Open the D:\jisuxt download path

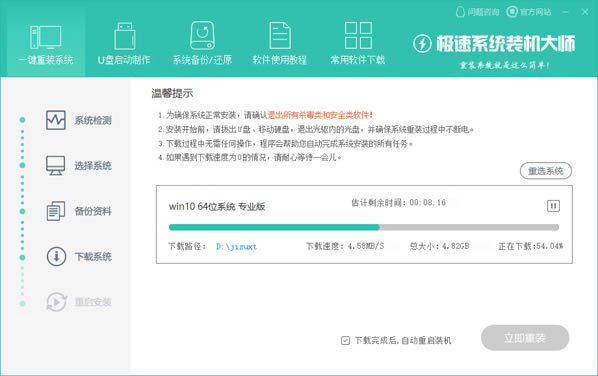tap(236, 246)
